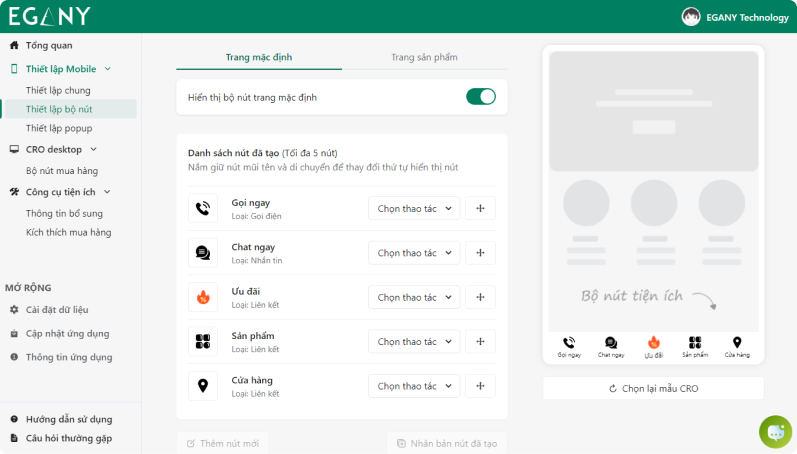The width and height of the screenshot is (797, 454).
Task: Open Chọn thao tác dropdown for Sản phẩm
Action: 414,342
